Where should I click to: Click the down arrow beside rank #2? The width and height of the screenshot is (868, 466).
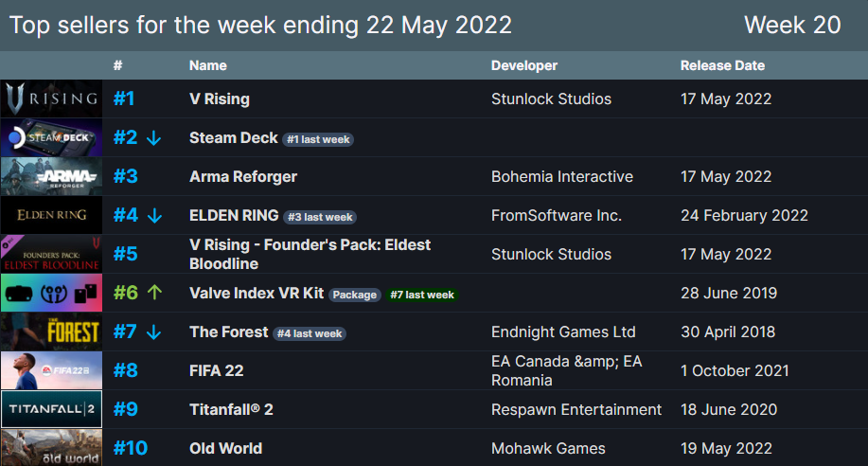click(154, 138)
